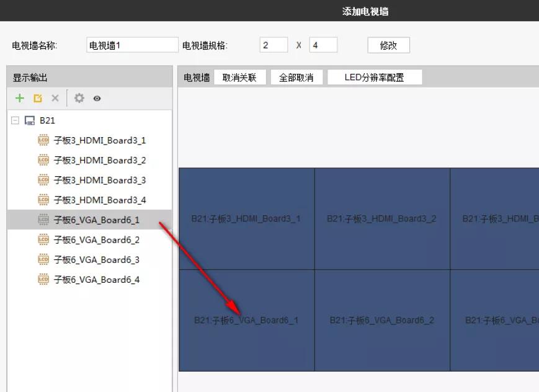
Task: Click the wall spec field showing 2
Action: coord(274,45)
